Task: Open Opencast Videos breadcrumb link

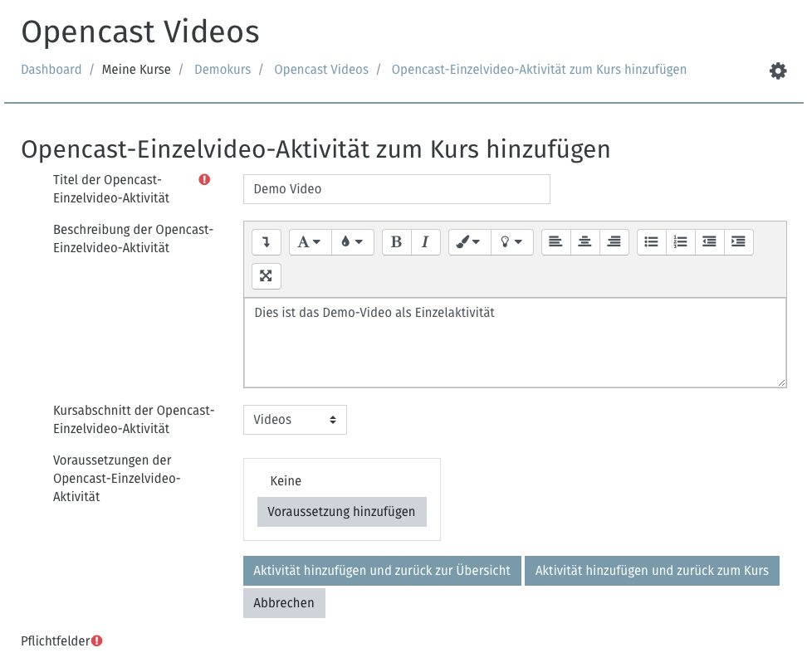Action: [x=321, y=70]
